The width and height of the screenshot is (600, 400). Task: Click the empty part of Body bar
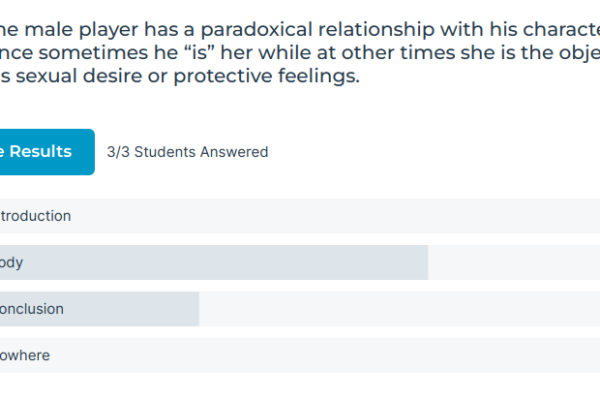514,262
